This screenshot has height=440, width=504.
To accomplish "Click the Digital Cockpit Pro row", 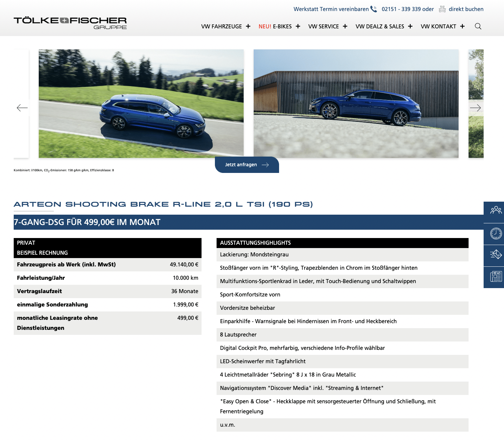I will [343, 348].
